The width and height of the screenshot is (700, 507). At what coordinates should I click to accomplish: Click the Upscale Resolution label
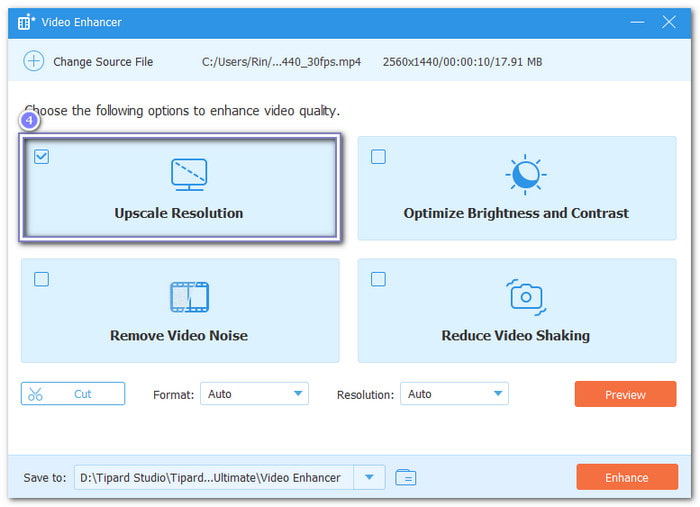[x=179, y=213]
